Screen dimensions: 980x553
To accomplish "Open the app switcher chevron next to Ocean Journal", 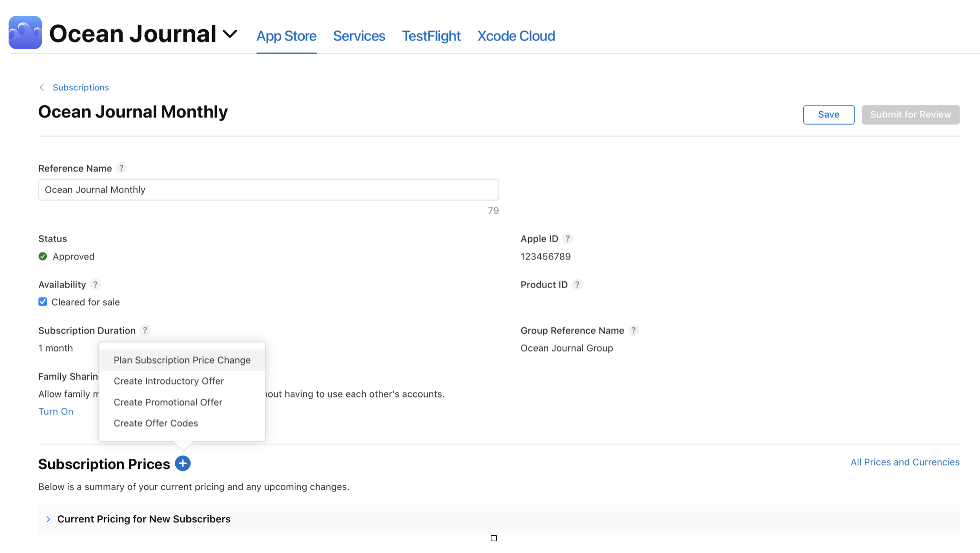I will coord(230,33).
